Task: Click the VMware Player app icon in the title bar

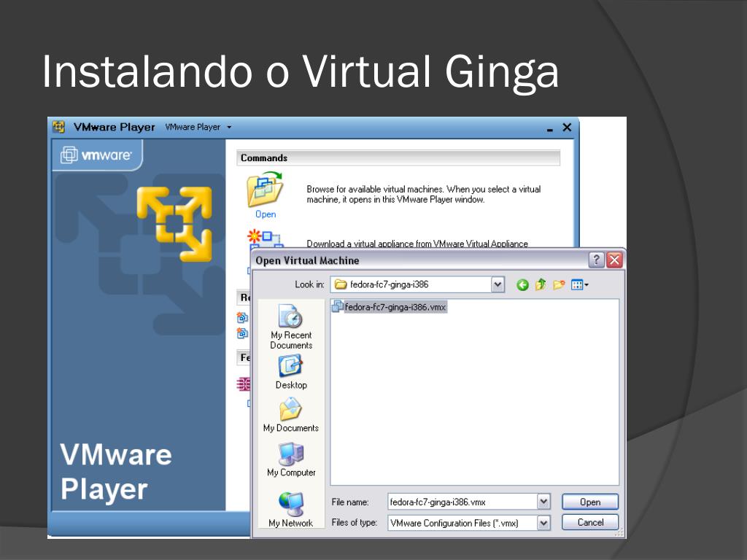Action: 58,127
